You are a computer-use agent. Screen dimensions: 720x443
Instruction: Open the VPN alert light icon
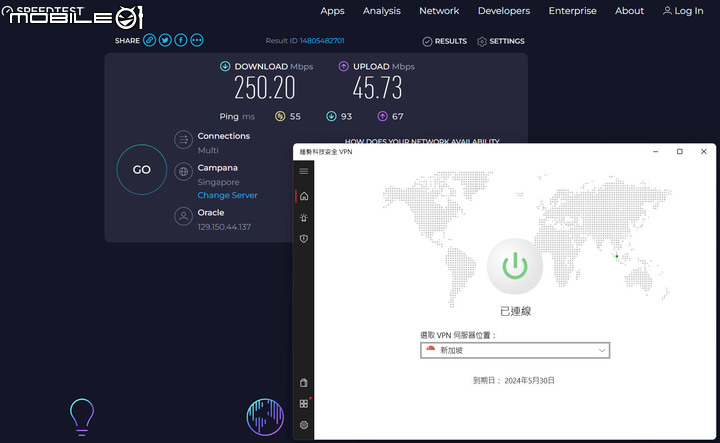tap(304, 218)
